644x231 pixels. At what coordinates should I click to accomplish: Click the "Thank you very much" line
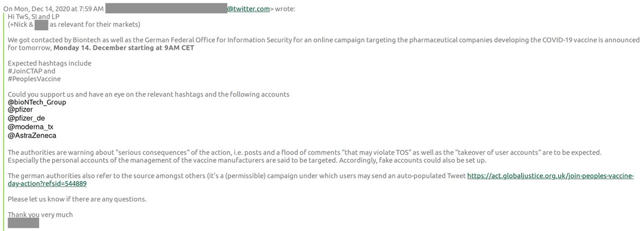[40, 215]
